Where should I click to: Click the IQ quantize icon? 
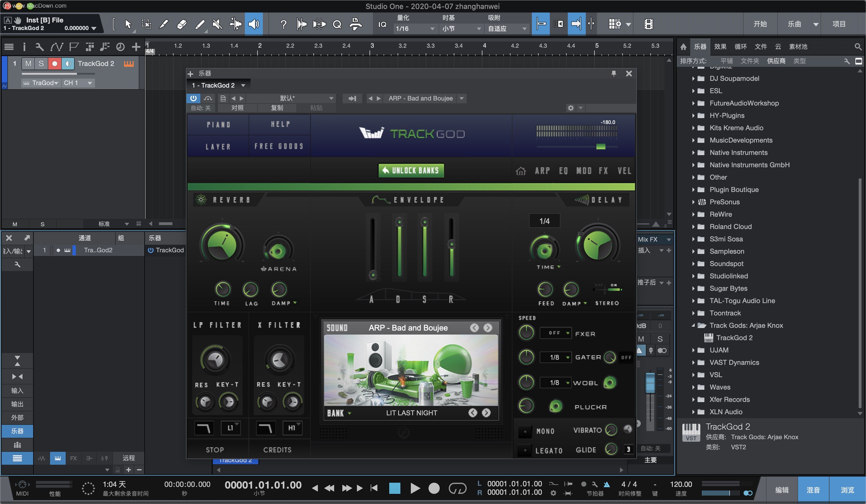[x=382, y=24]
